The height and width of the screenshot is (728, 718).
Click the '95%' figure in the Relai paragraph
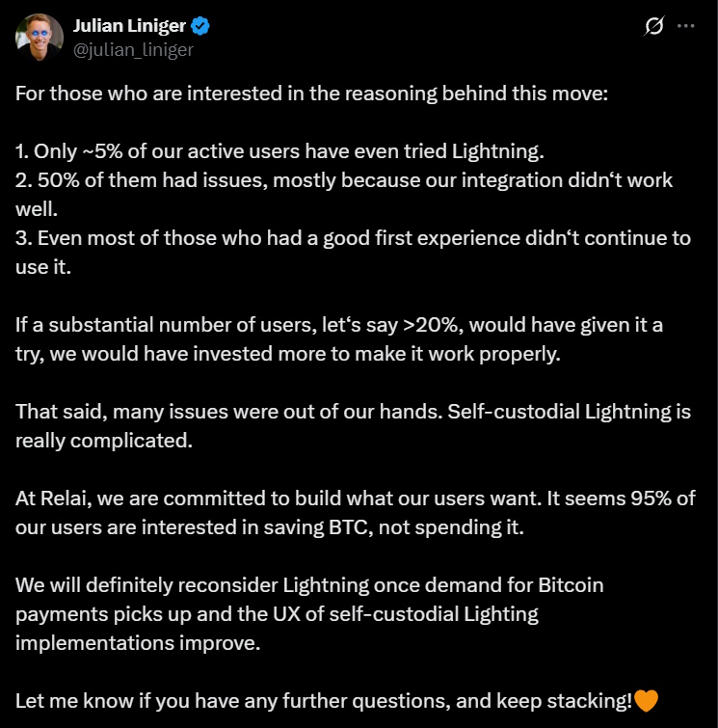[651, 499]
